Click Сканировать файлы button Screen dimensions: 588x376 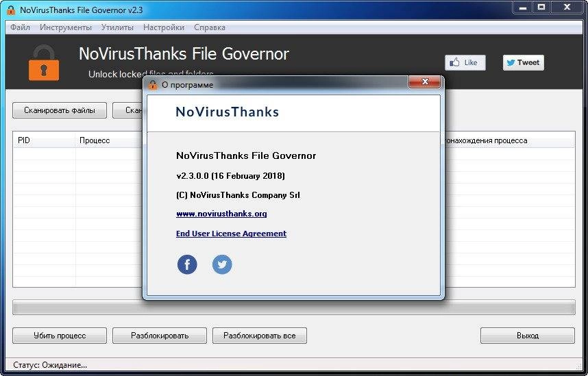(x=60, y=110)
